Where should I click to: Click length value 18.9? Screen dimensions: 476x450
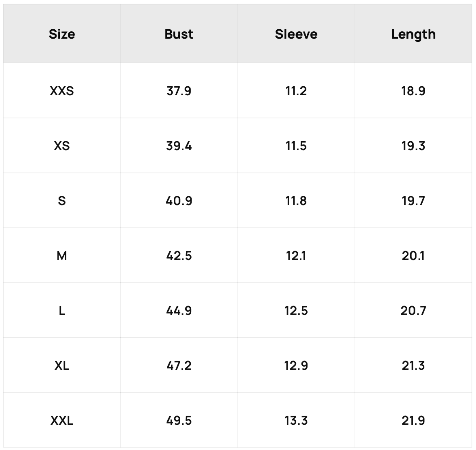click(x=413, y=91)
